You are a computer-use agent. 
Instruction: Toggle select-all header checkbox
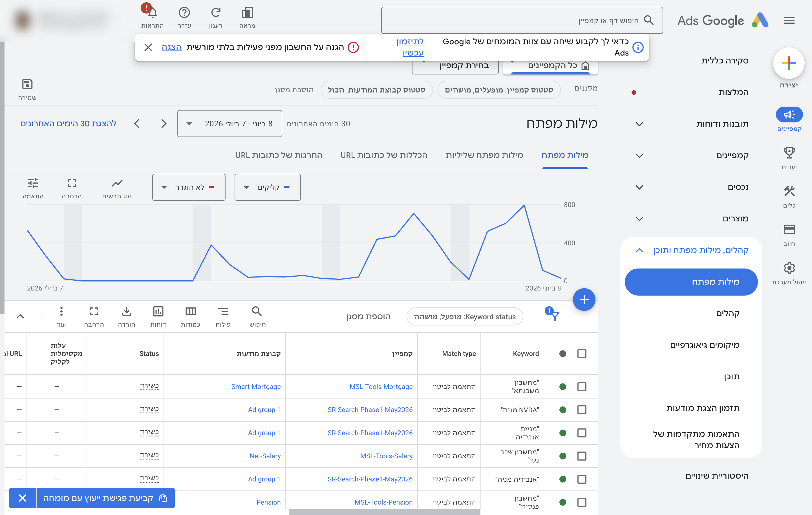click(x=582, y=353)
